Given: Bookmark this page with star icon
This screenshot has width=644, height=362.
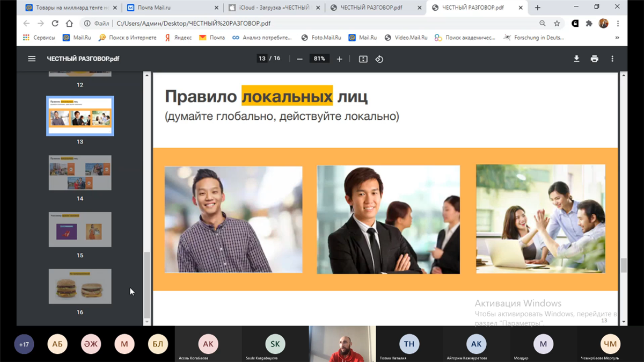Looking at the screenshot, I should pyautogui.click(x=557, y=24).
